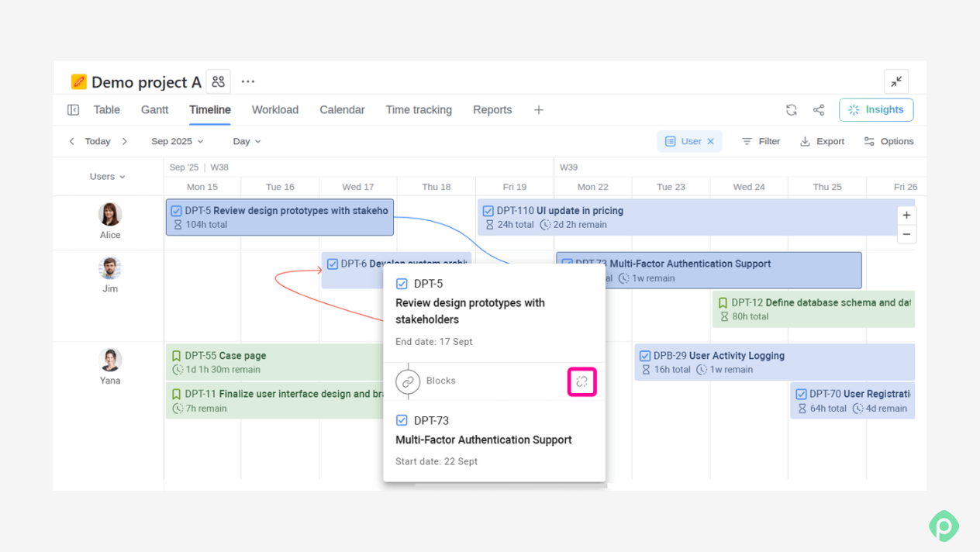
Task: Open the Reports tab
Action: pyautogui.click(x=492, y=110)
